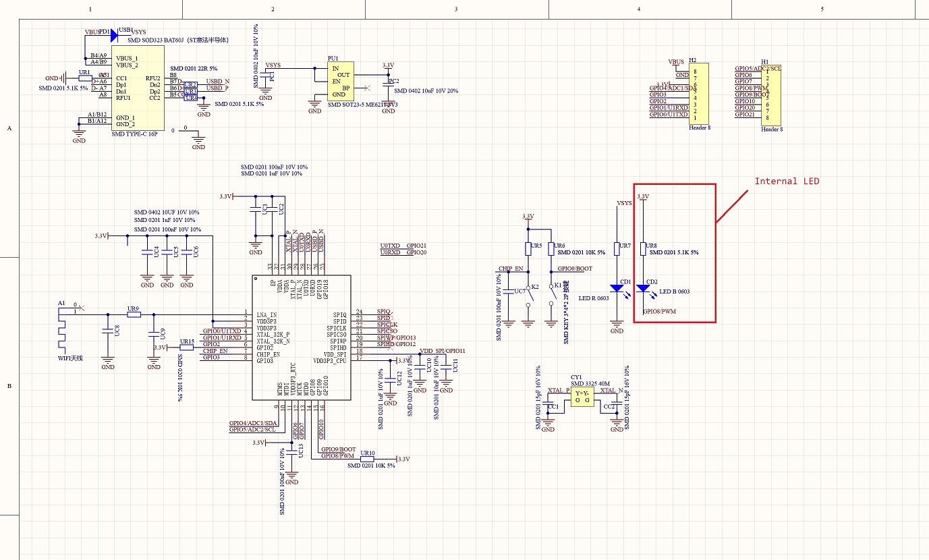Click the 'SMD 0402 10UF 10V 10%' text
The image size is (929, 560).
[x=166, y=212]
